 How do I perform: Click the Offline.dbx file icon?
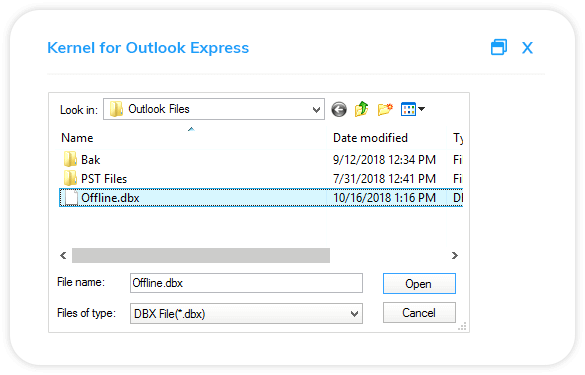[x=71, y=198]
